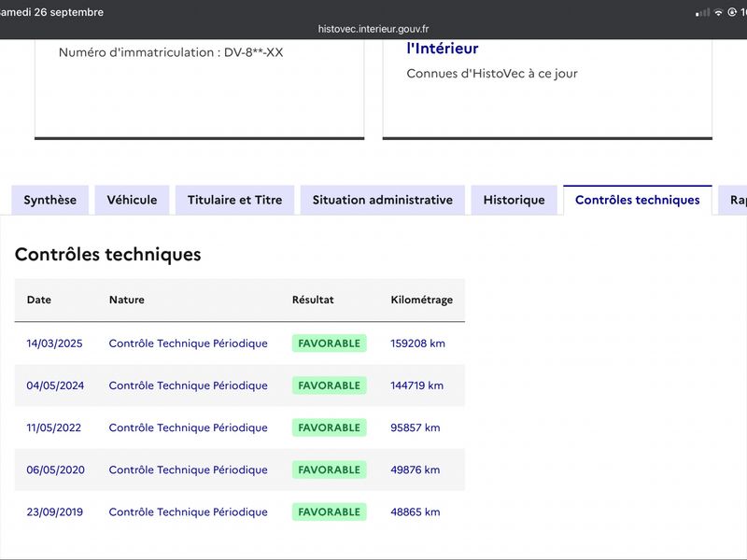Tap the histovec.interieur.gouv.fr address bar

tap(373, 29)
